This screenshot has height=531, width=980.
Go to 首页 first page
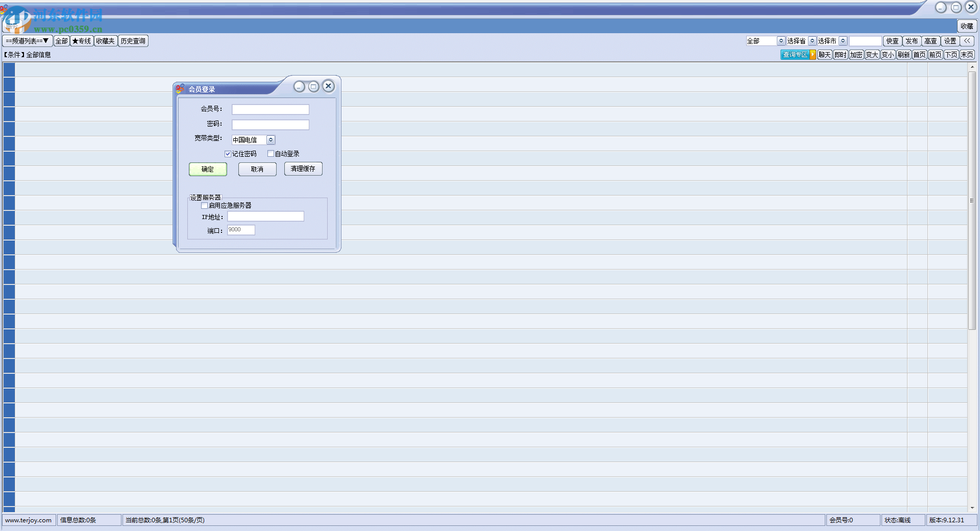click(x=920, y=55)
